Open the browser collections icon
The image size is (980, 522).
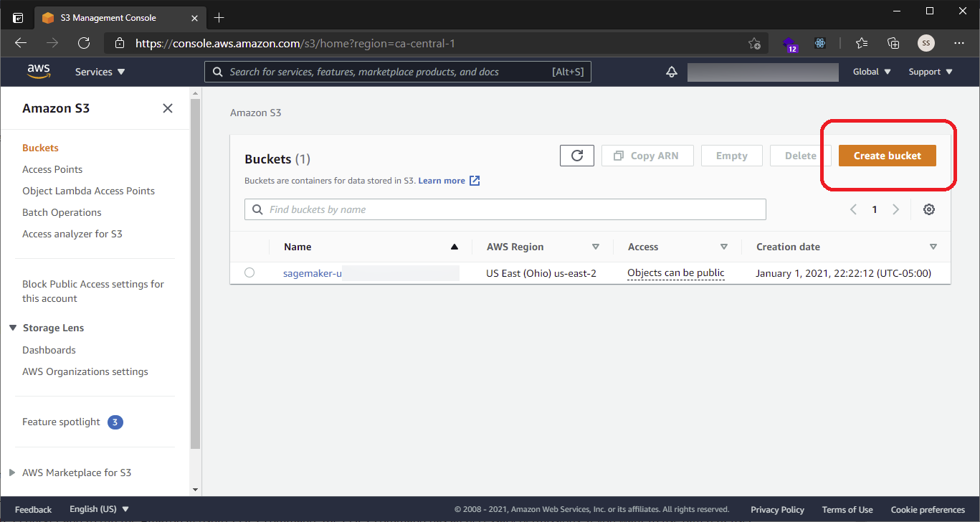point(893,43)
